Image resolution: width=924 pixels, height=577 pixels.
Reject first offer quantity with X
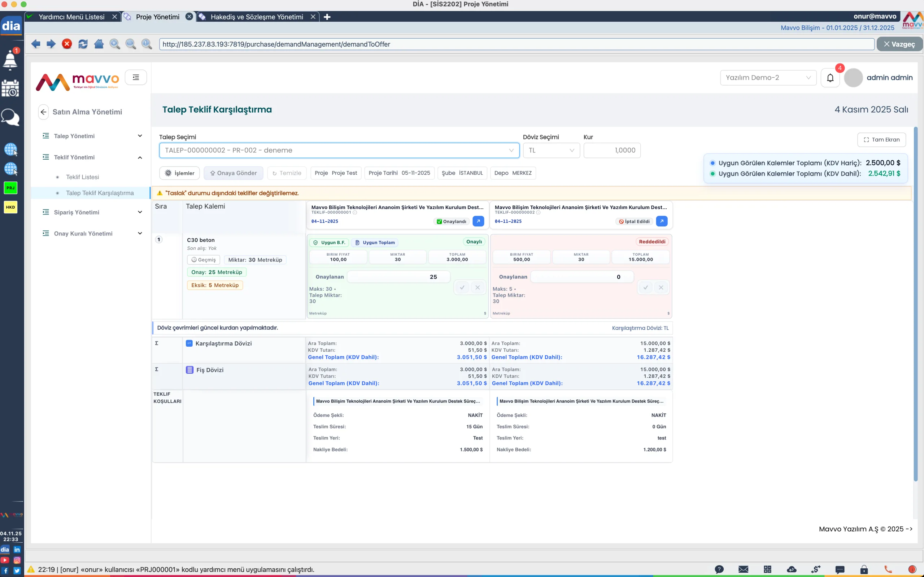(478, 287)
